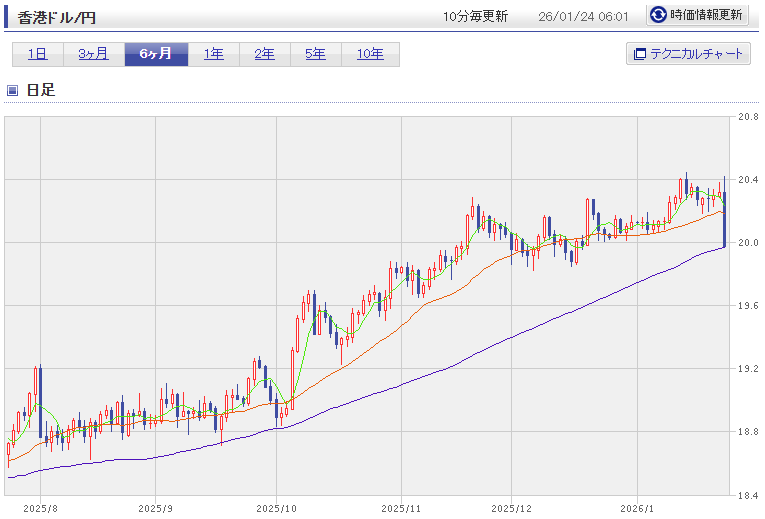Screen dimensions: 765x519
Task: Click the refresh icon beside 時価情報更新
Action: point(658,15)
